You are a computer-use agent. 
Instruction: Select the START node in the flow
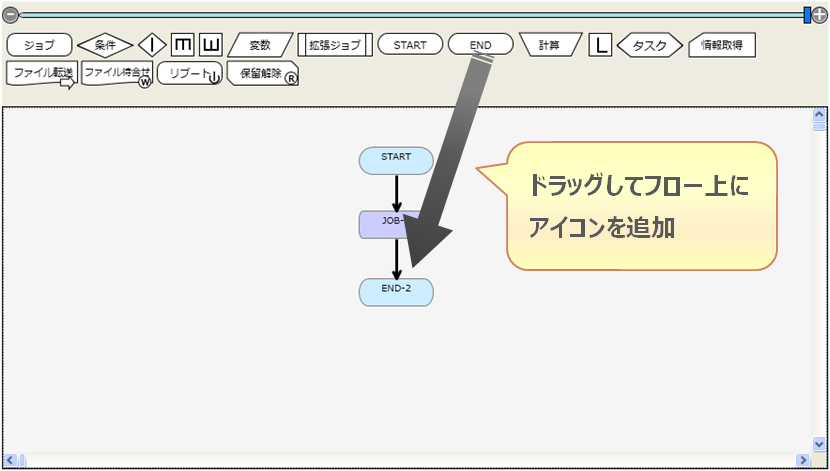click(x=396, y=160)
